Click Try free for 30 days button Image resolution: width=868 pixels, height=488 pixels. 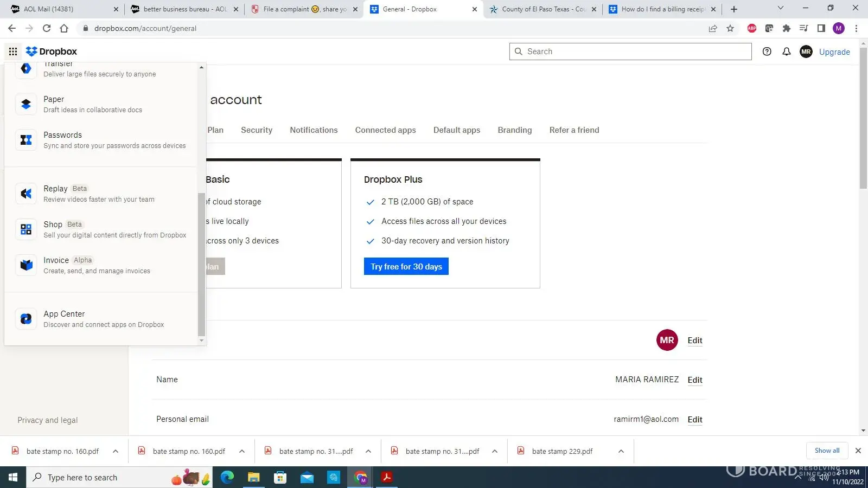coord(406,266)
